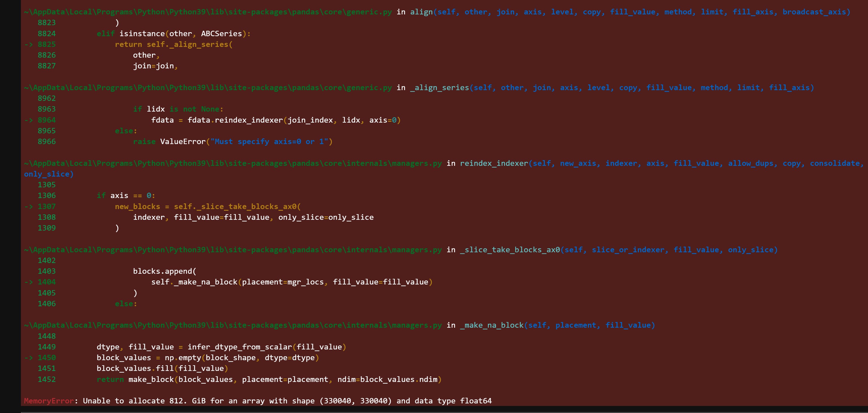This screenshot has width=868, height=413.
Task: Click arrow line number 1450
Action: [x=47, y=357]
